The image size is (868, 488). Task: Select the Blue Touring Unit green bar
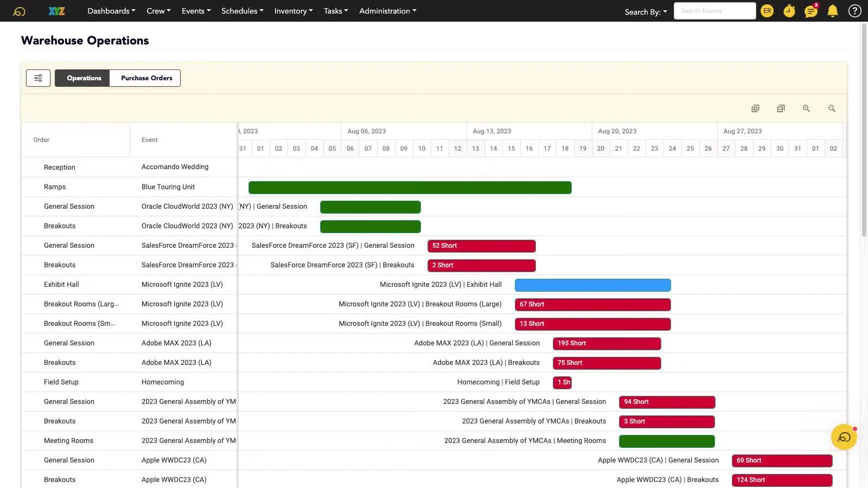click(x=410, y=188)
